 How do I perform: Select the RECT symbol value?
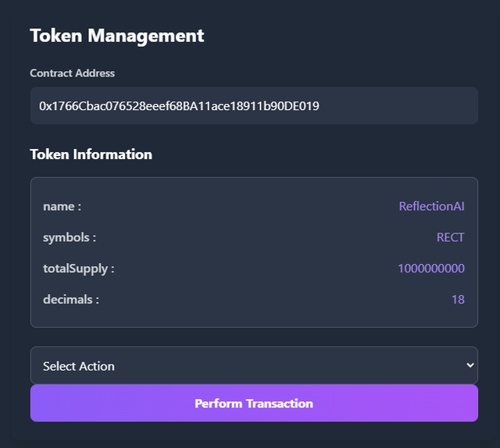coord(450,237)
